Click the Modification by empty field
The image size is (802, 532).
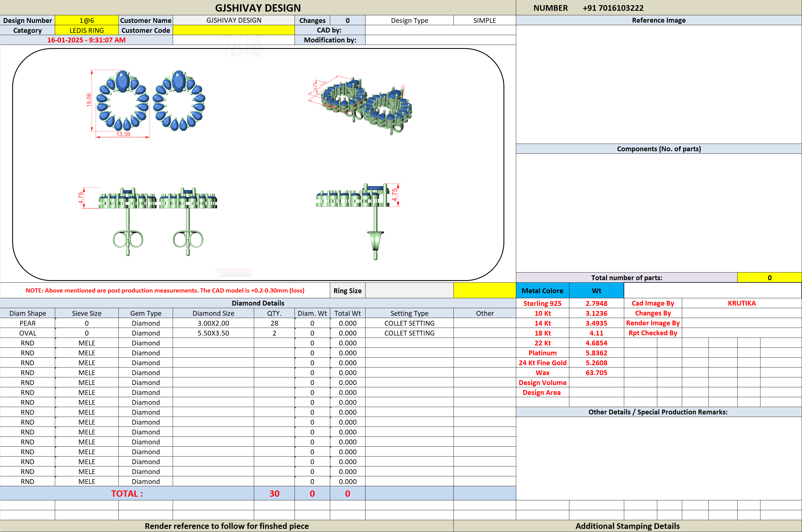pyautogui.click(x=440, y=40)
